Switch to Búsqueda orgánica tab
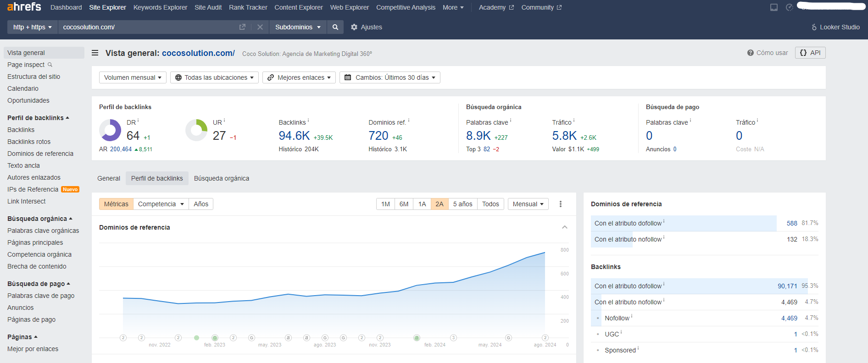 point(222,178)
